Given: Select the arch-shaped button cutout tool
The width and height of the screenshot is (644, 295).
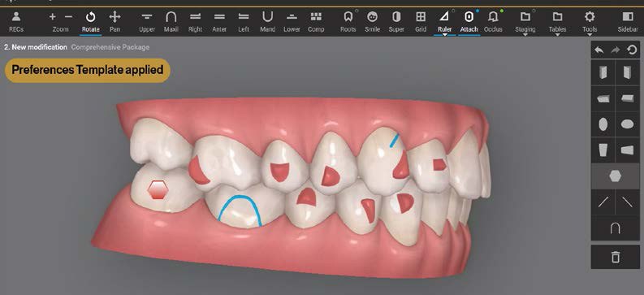Looking at the screenshot, I should pos(615,228).
